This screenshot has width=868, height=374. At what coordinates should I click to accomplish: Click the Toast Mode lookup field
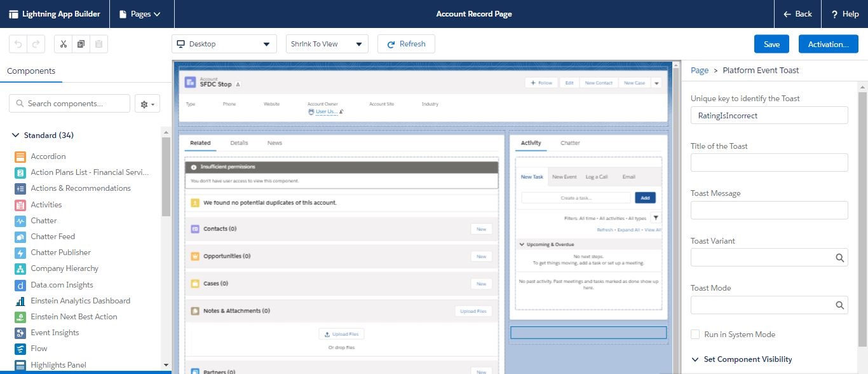click(769, 305)
